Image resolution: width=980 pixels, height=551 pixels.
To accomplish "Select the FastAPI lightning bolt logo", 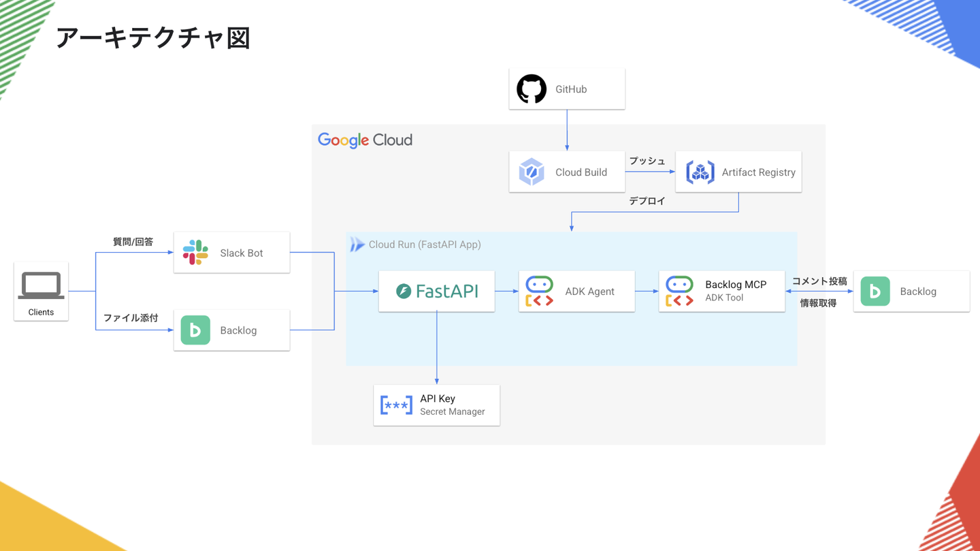I will 404,292.
